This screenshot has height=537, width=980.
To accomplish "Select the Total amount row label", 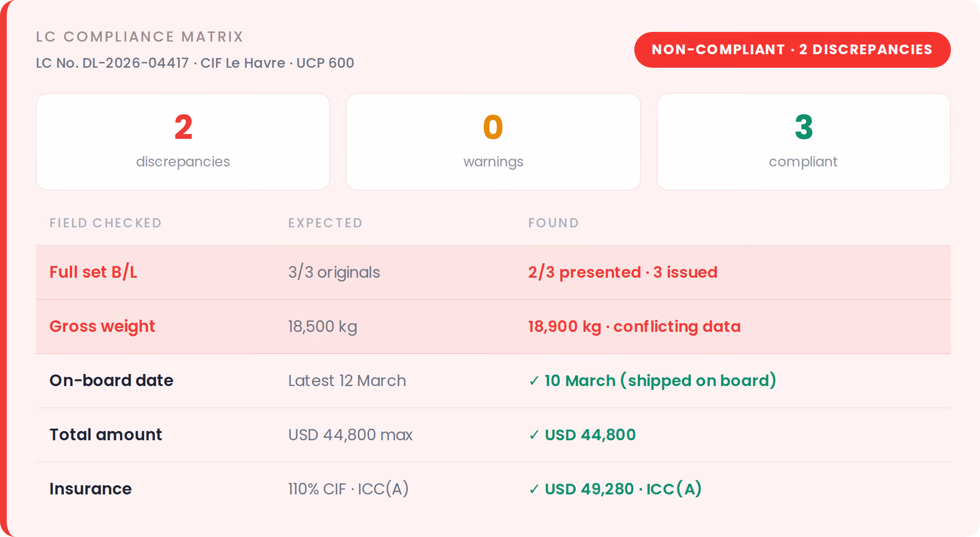I will [106, 434].
